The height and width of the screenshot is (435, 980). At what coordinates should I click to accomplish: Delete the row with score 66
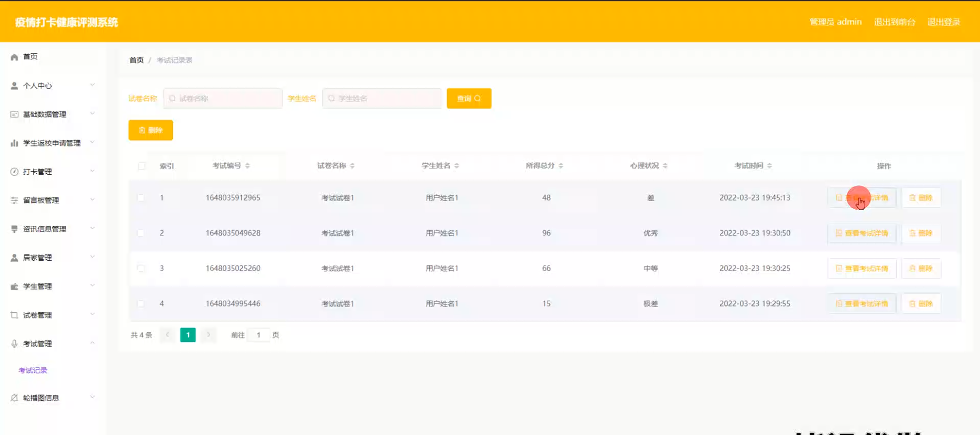pos(921,268)
